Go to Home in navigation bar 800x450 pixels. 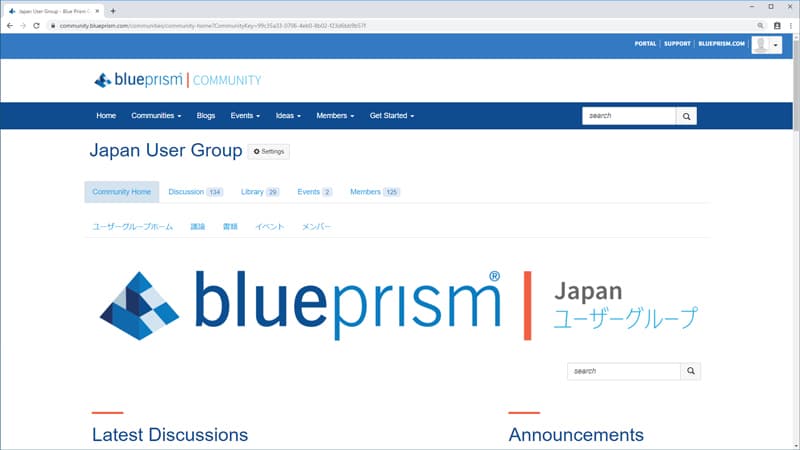tap(106, 116)
